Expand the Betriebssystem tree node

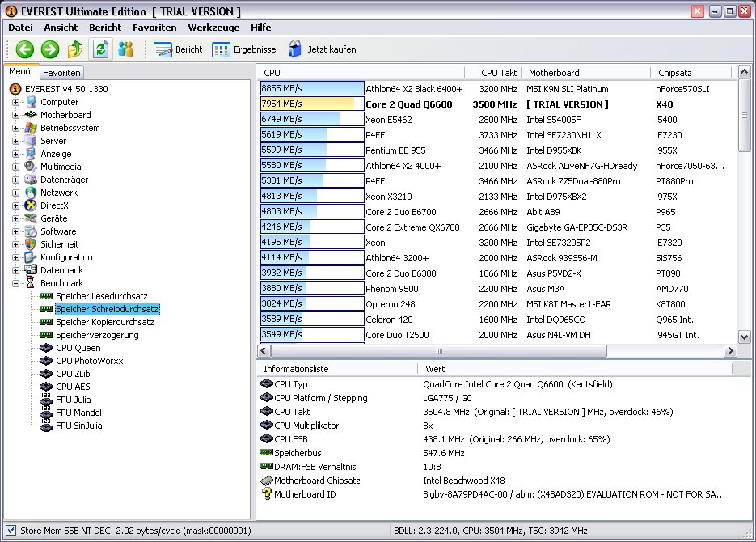point(16,129)
